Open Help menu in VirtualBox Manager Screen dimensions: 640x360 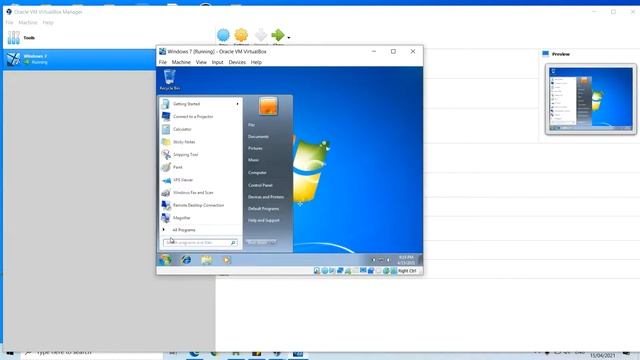point(48,22)
